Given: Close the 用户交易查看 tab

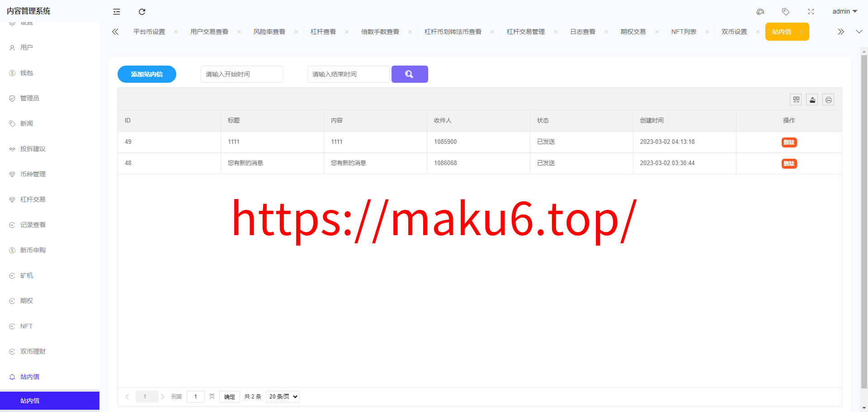Looking at the screenshot, I should (239, 32).
